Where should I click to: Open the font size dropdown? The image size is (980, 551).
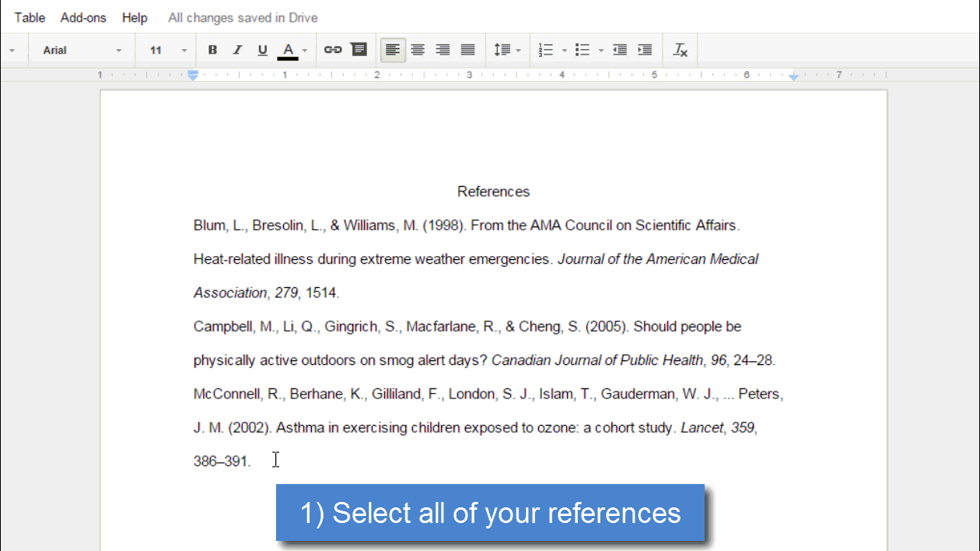[165, 49]
